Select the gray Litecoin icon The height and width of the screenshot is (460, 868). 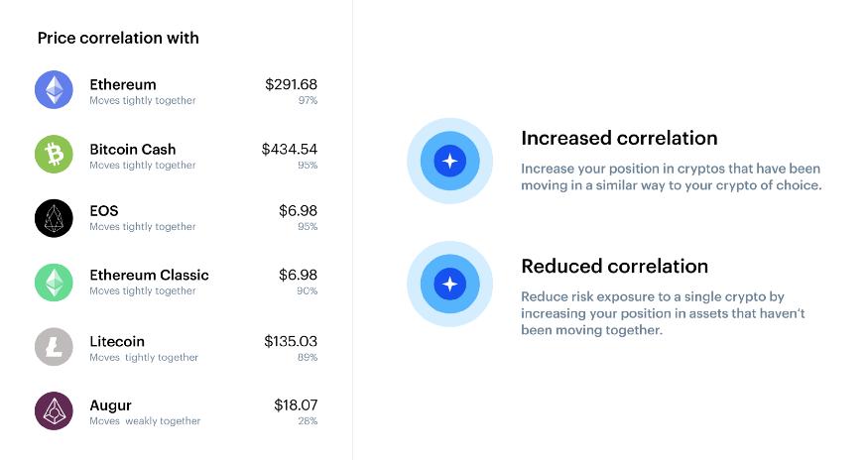pyautogui.click(x=55, y=346)
